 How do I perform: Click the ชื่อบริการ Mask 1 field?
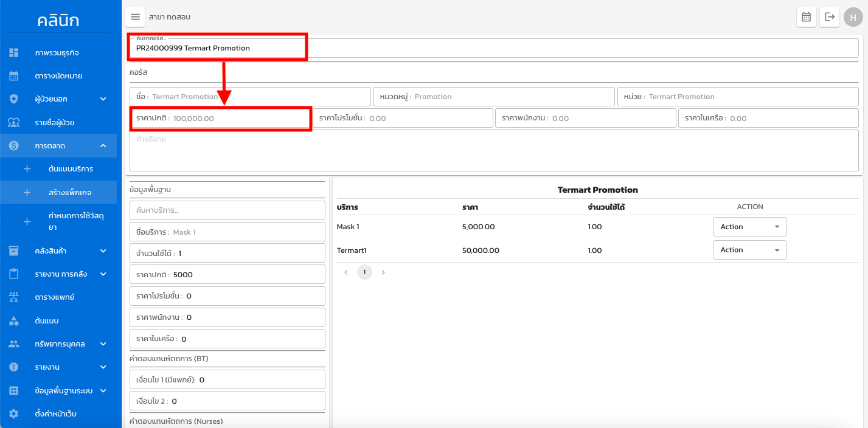point(227,232)
